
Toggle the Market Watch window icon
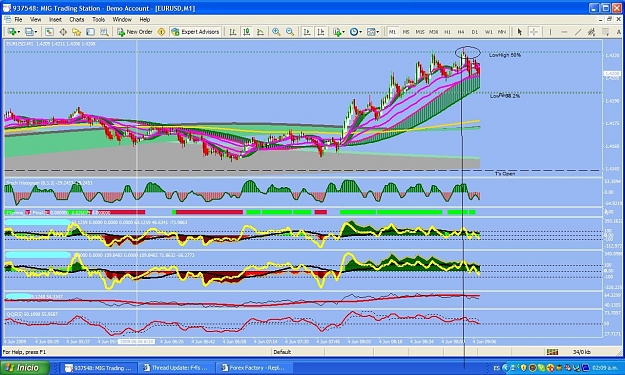(49, 32)
